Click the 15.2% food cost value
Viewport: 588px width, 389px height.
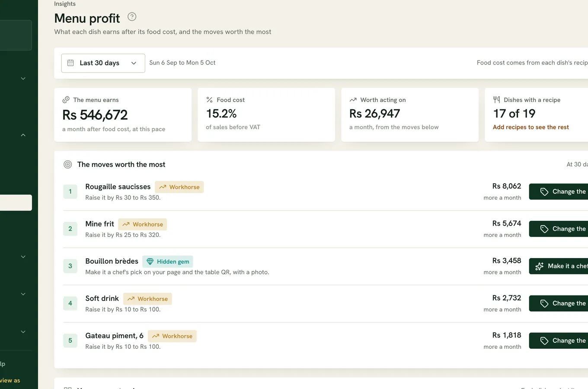[221, 114]
